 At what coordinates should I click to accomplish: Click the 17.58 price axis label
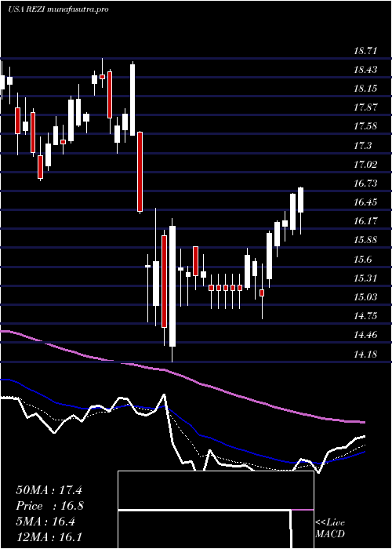(365, 127)
